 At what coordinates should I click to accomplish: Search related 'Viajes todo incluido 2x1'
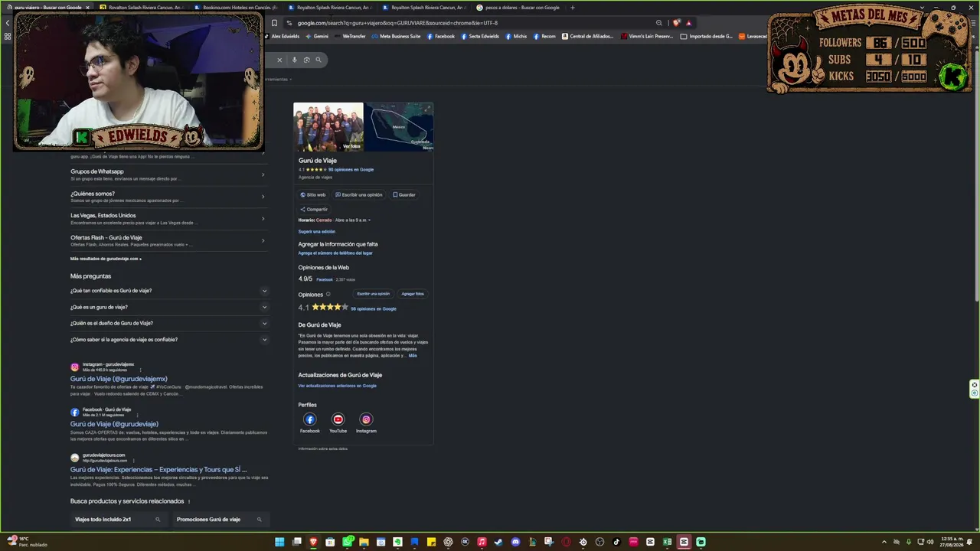click(x=118, y=520)
